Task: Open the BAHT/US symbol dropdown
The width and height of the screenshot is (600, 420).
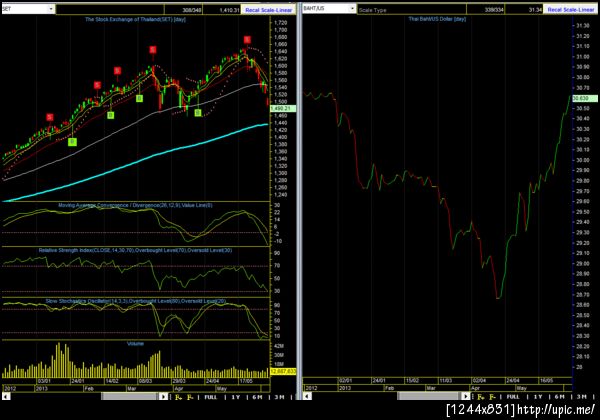Action: (352, 8)
